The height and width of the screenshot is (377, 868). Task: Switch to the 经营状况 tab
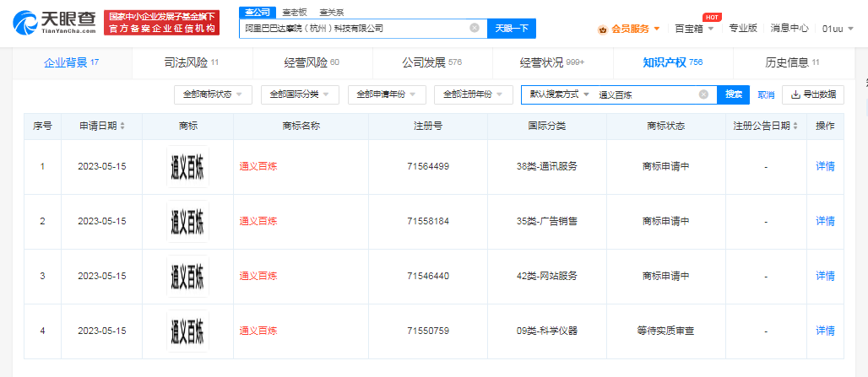pyautogui.click(x=552, y=62)
